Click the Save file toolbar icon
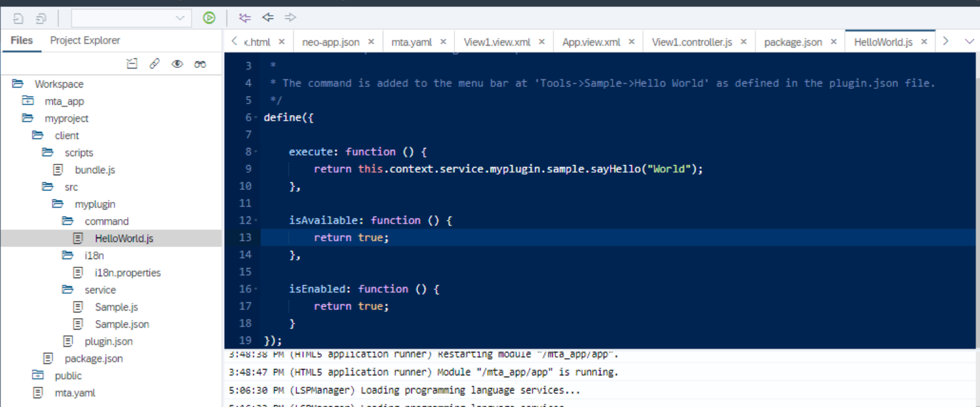 18,18
